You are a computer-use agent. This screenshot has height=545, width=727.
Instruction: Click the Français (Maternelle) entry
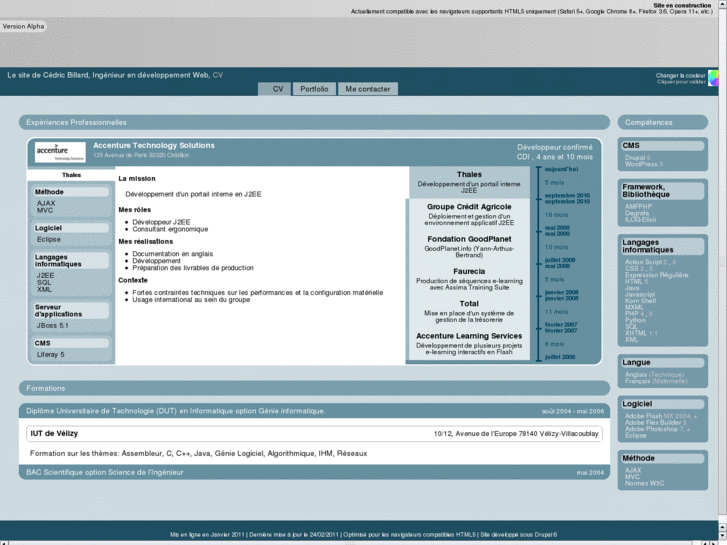[656, 381]
